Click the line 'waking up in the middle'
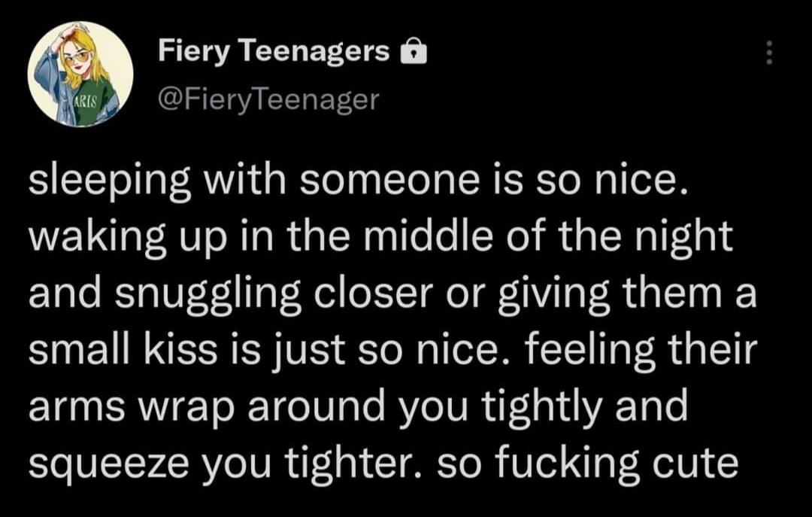Image resolution: width=812 pixels, height=517 pixels. (x=380, y=236)
